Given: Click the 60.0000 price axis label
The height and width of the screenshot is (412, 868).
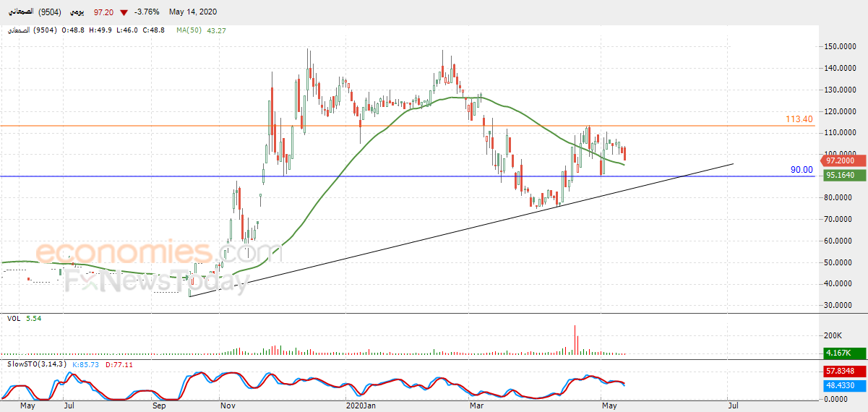Looking at the screenshot, I should [x=836, y=241].
